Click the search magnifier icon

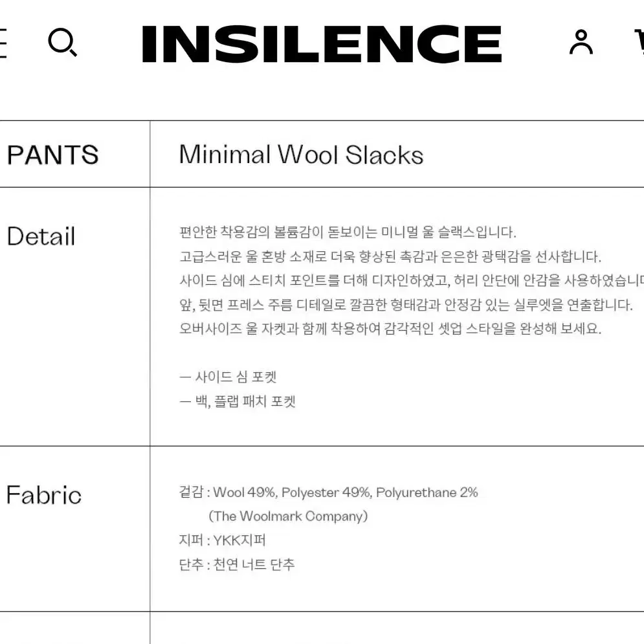coord(62,42)
